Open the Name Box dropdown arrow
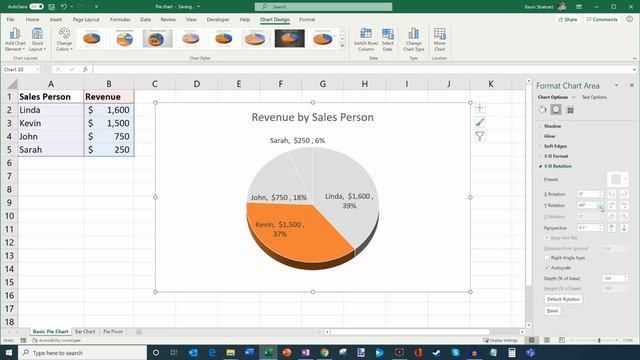Screen dimensions: 640x360 pyautogui.click(x=37, y=69)
